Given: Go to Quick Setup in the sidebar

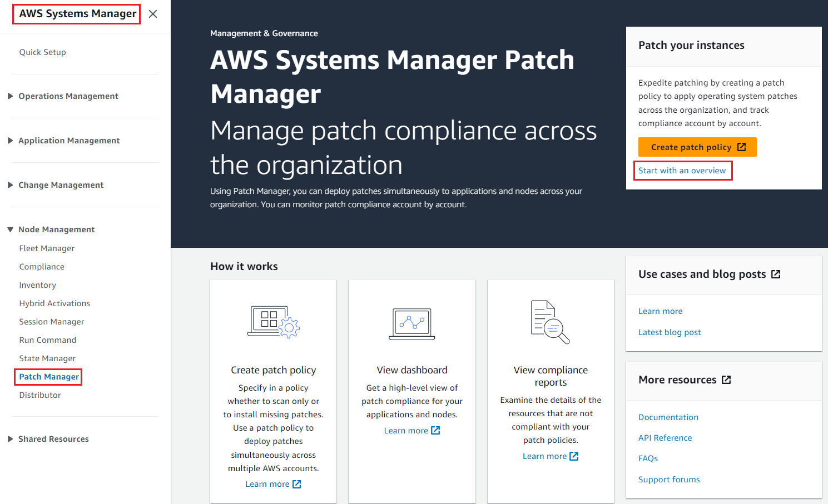Looking at the screenshot, I should (x=42, y=52).
